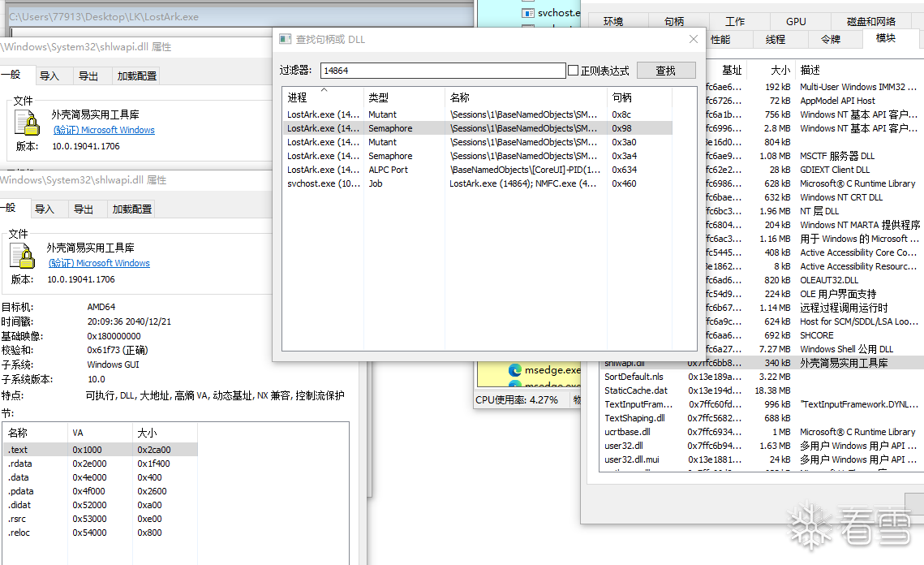Select the StaticCache.dat module row

click(762, 390)
